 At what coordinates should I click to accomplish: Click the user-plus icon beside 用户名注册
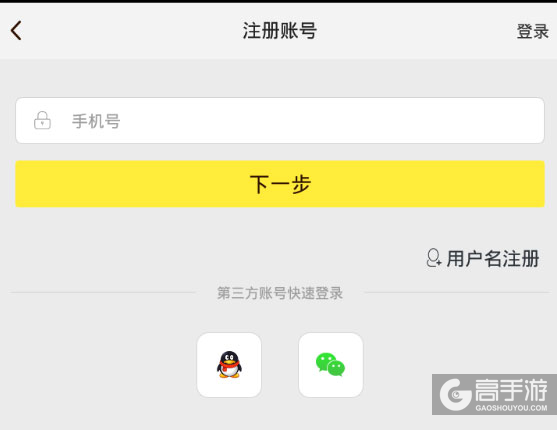(434, 258)
